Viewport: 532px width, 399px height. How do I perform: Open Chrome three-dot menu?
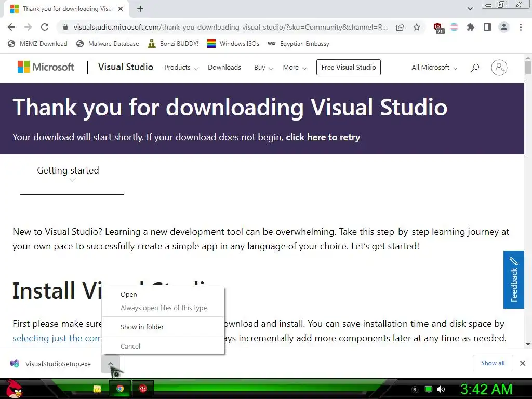tap(521, 27)
